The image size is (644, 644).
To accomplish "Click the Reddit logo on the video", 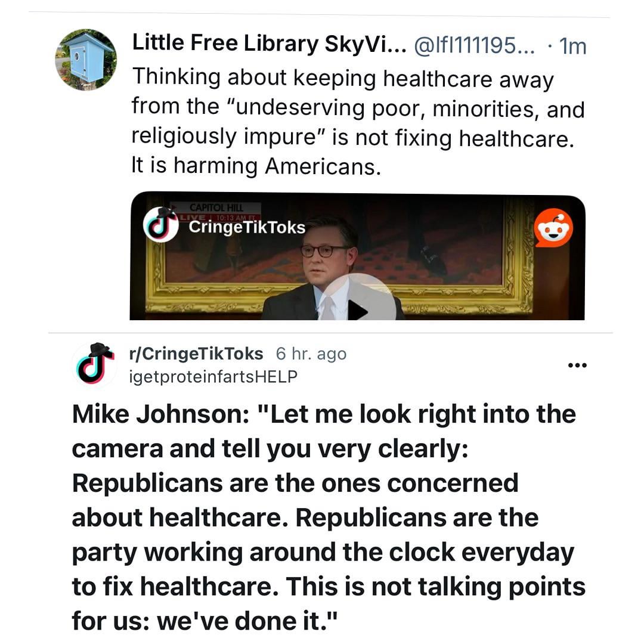I will tap(553, 228).
